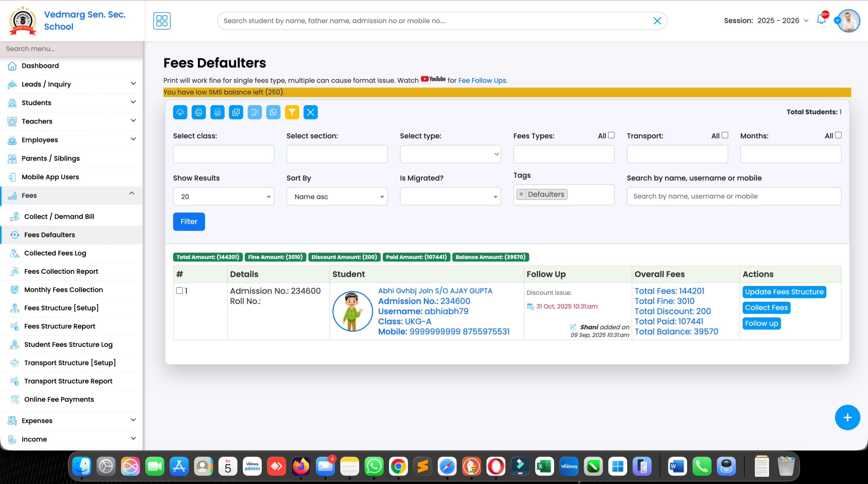Click the select-all checkmark icon
The image size is (868, 484).
pos(236,112)
